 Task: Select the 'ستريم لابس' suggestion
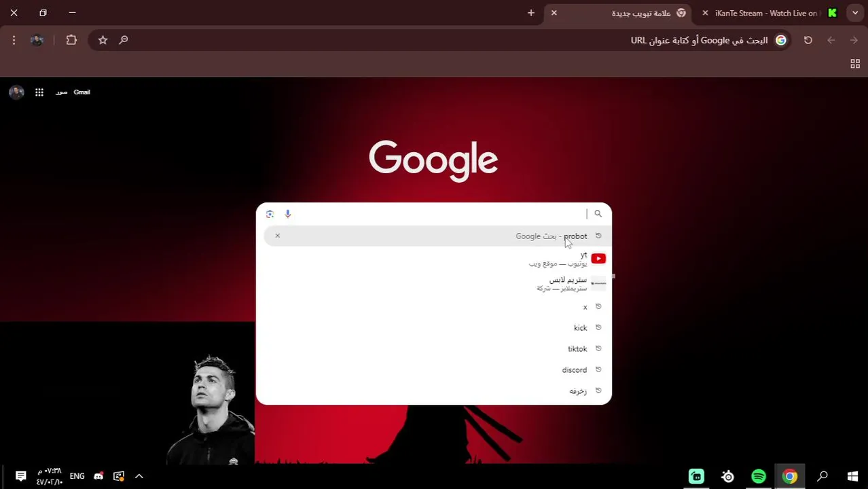coord(434,283)
